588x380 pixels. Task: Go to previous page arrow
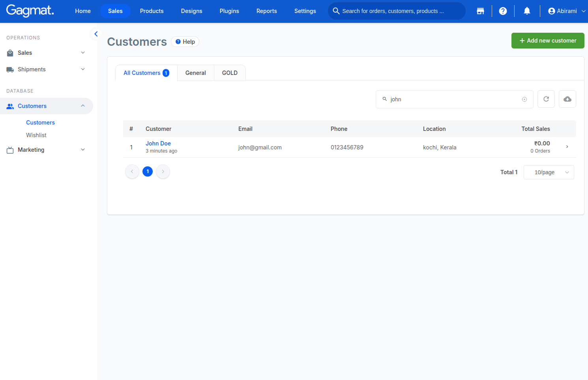[x=132, y=171]
